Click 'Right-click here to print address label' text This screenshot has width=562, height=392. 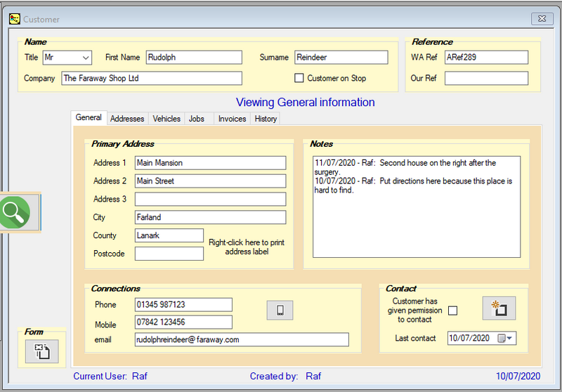(247, 247)
